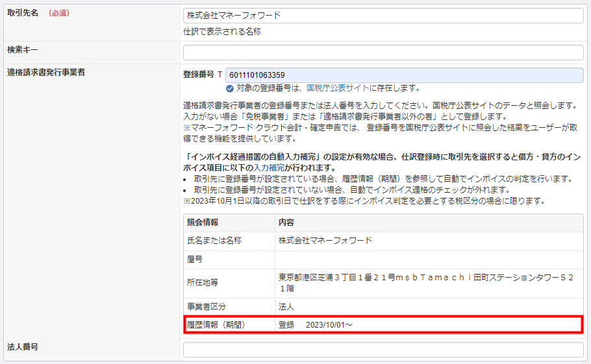Click the 適格請求書発行事業者 label
The width and height of the screenshot is (591, 364).
click(x=46, y=72)
